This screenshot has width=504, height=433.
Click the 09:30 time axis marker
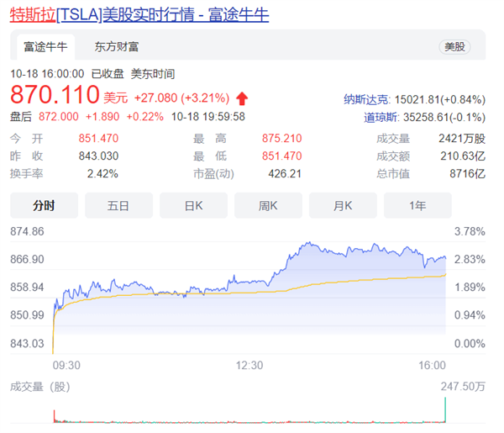67,365
